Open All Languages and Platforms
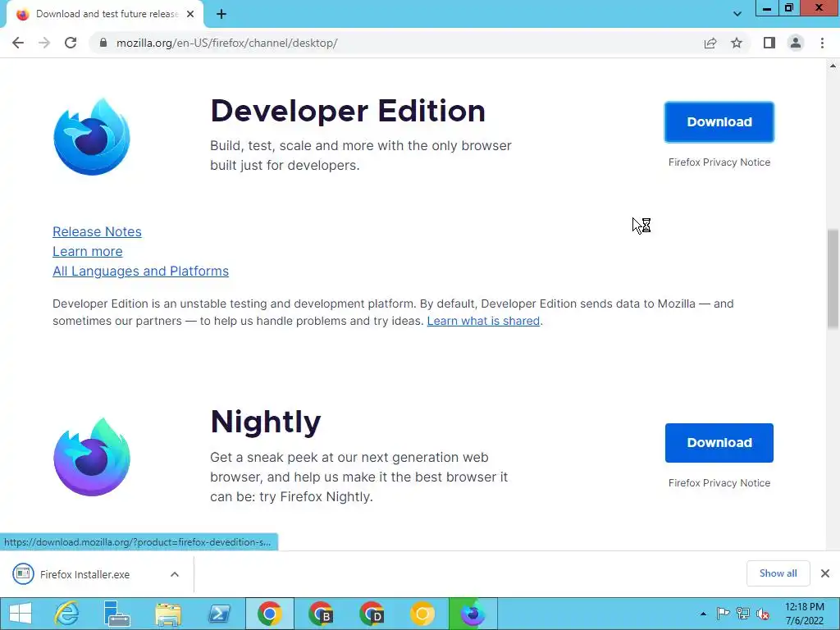840x630 pixels. tap(140, 271)
